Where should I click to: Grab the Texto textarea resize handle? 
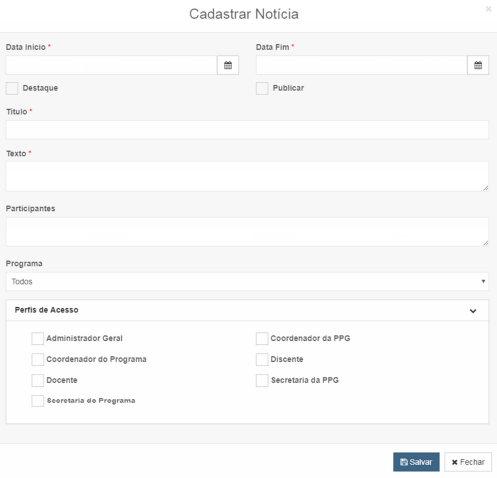tap(485, 188)
